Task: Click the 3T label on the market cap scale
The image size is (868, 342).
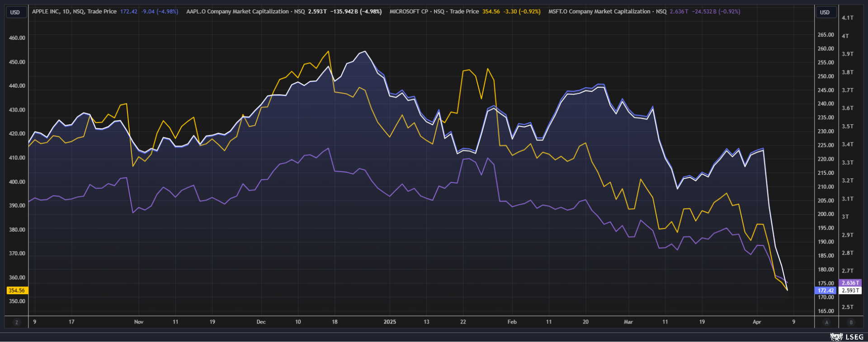Action: 845,217
